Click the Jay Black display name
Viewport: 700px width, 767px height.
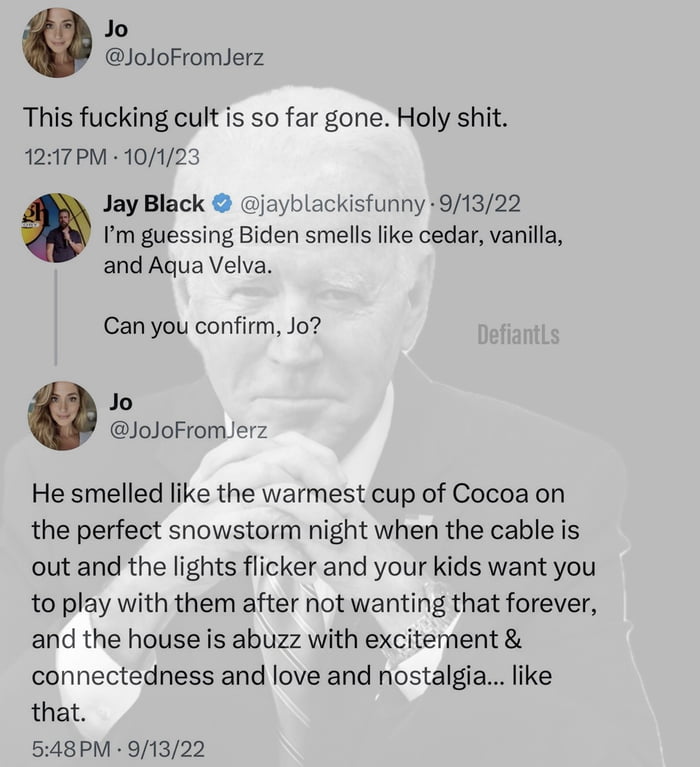coord(153,204)
